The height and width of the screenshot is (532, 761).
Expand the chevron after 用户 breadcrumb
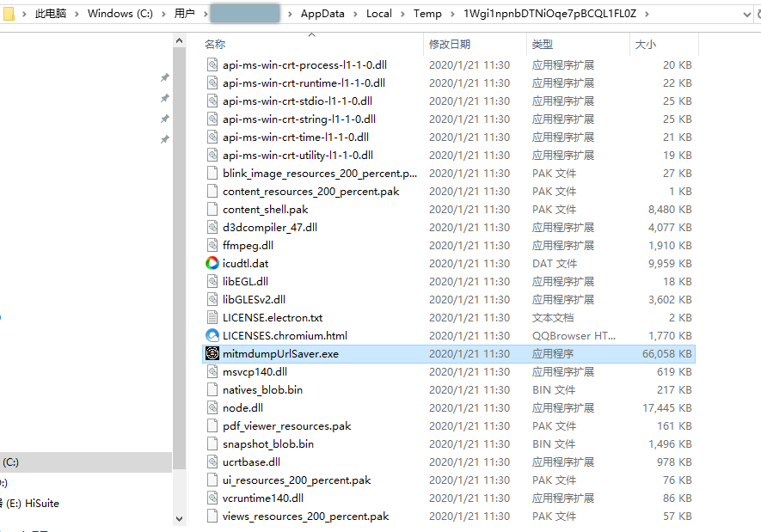(x=206, y=14)
